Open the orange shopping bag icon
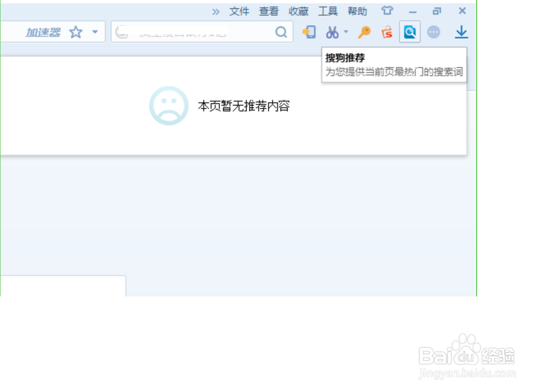This screenshot has width=546, height=392. 387,32
